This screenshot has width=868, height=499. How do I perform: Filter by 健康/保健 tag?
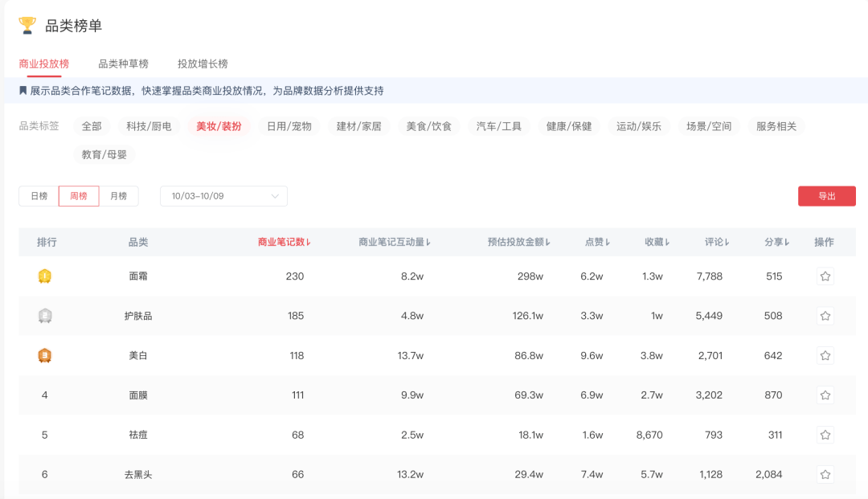tap(569, 126)
